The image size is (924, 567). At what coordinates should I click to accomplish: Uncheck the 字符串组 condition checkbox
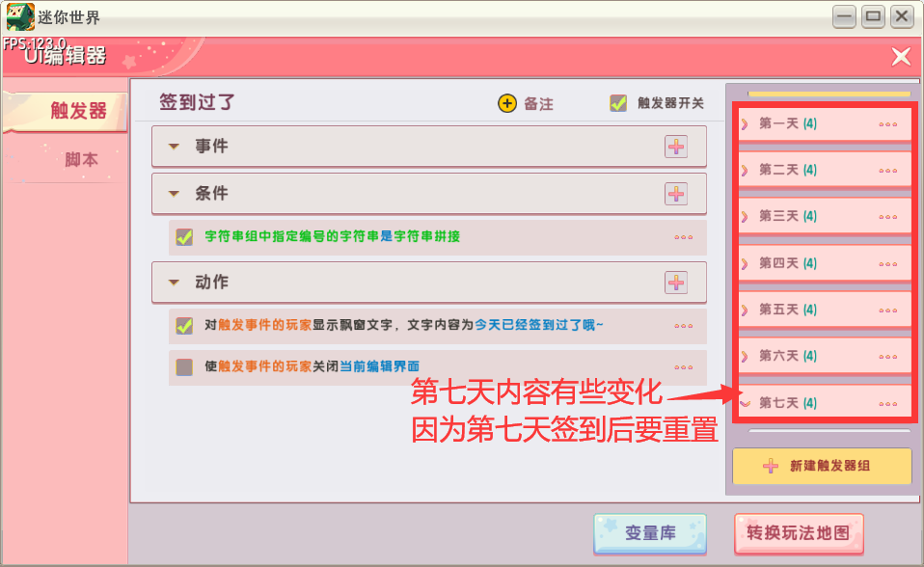pyautogui.click(x=184, y=237)
